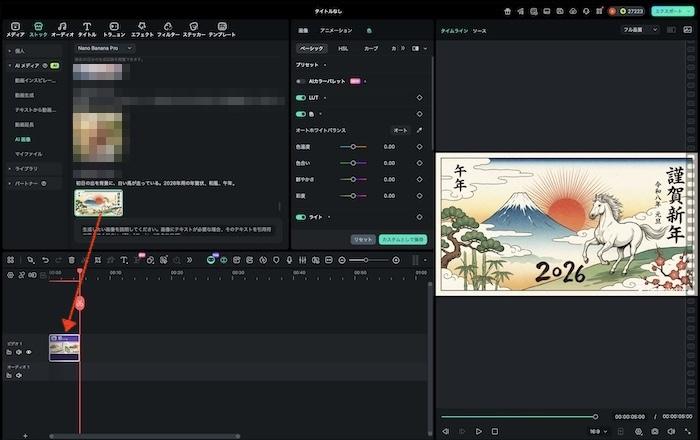
Task: Hide the Video 1 track with the eye icon
Action: pyautogui.click(x=29, y=352)
